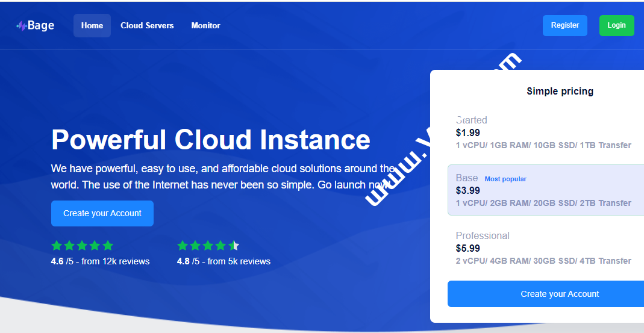Click hero Create your Account button

102,213
